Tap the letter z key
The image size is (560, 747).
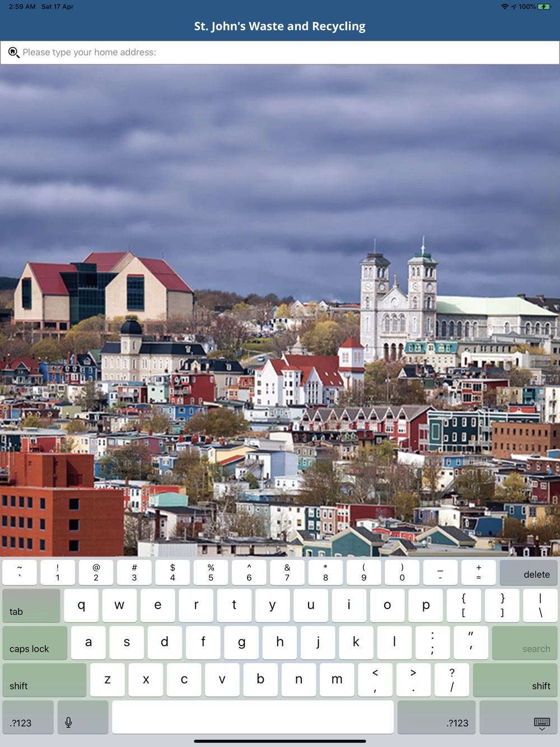[x=108, y=680]
